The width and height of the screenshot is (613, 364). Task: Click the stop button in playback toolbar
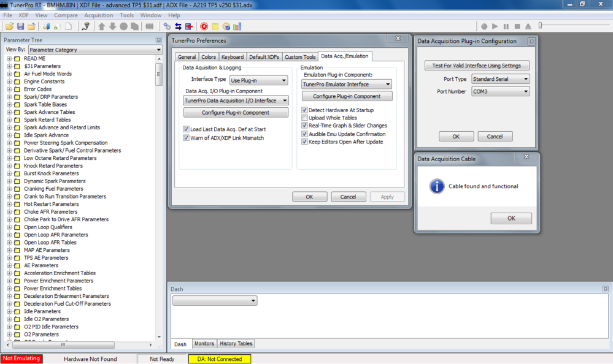[x=517, y=26]
